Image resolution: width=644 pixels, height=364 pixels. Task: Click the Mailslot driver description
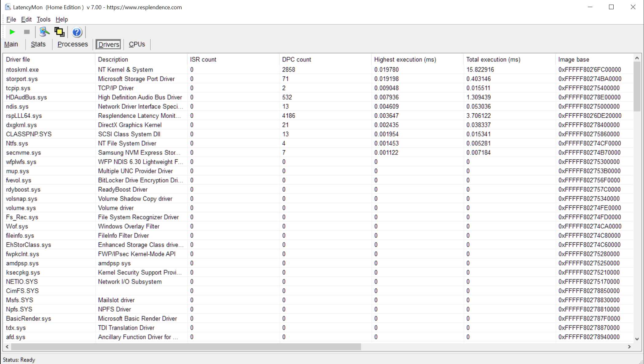116,300
